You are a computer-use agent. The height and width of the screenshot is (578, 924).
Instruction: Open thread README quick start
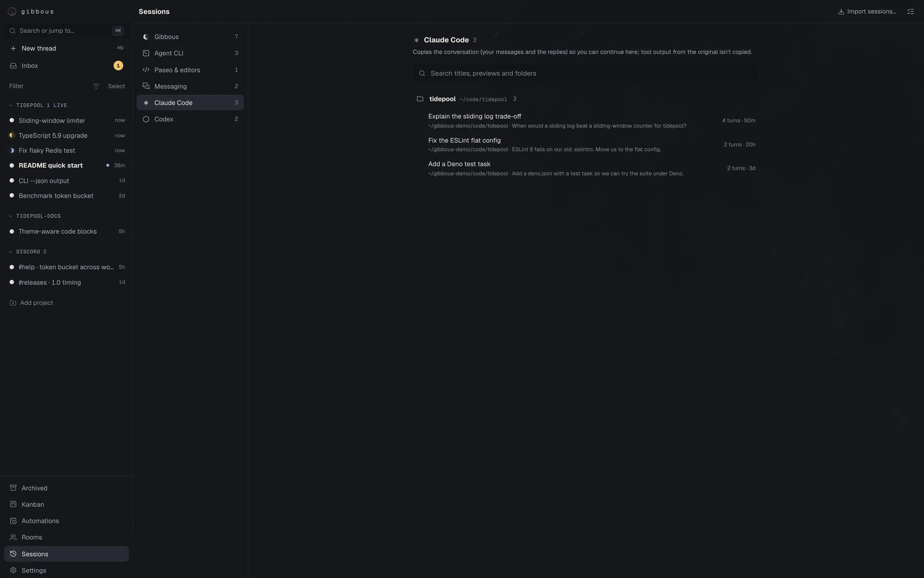point(66,165)
